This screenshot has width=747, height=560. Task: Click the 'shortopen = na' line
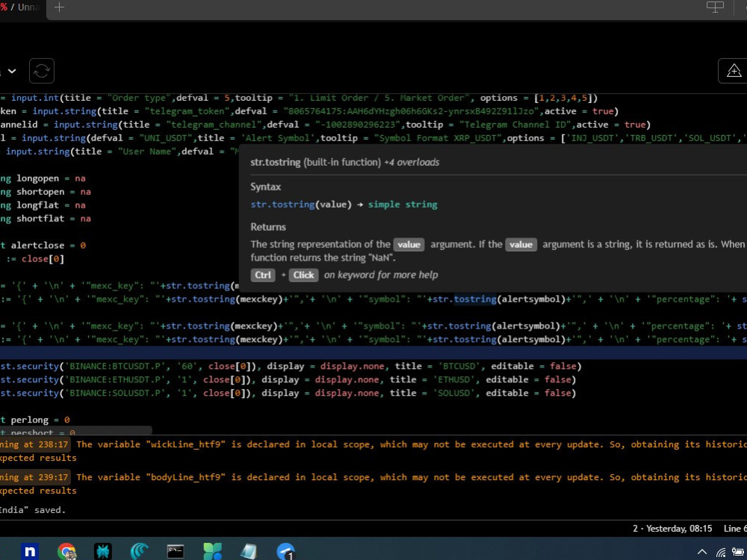click(x=46, y=191)
